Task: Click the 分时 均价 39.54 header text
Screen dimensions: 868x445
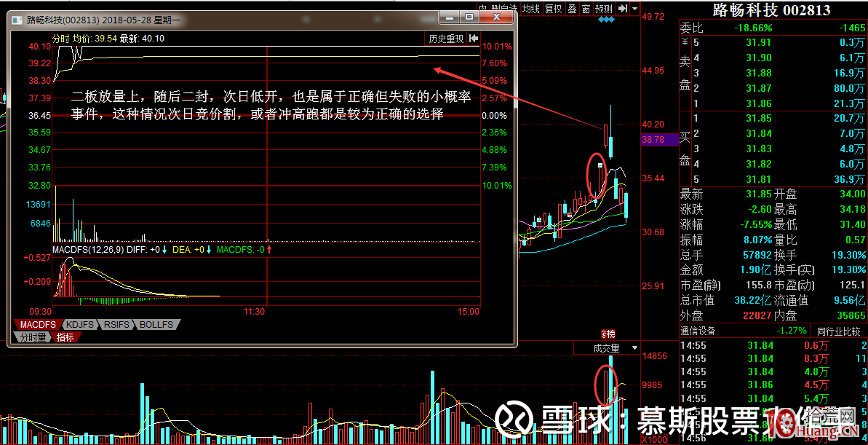Action: click(x=84, y=39)
